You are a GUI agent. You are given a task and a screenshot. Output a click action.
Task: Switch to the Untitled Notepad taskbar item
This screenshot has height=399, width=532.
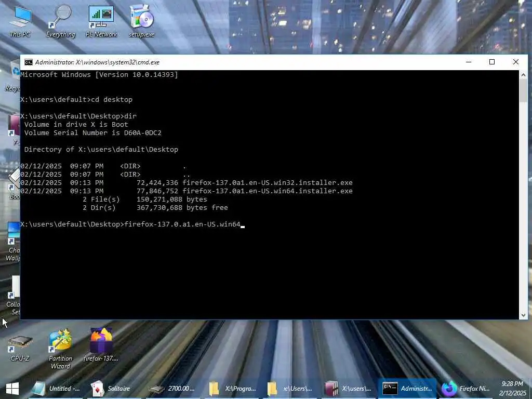coord(56,389)
